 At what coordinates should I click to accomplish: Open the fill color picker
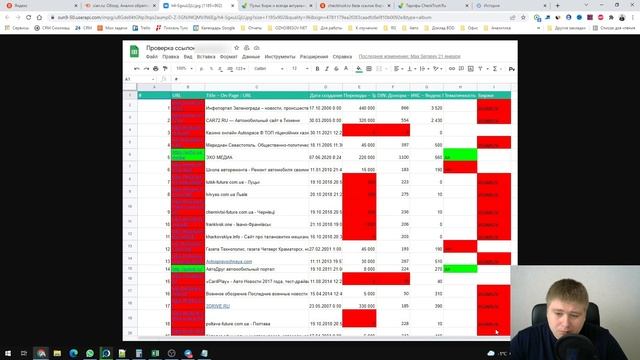coord(359,69)
